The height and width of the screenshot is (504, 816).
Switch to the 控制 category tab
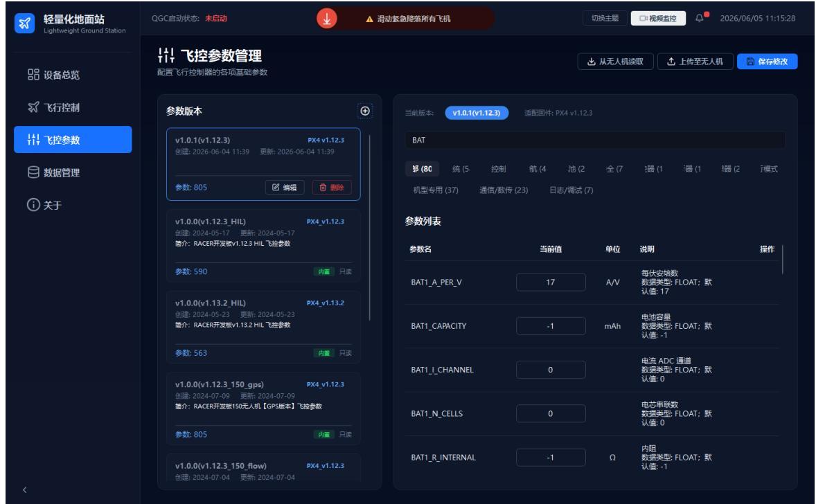point(498,168)
